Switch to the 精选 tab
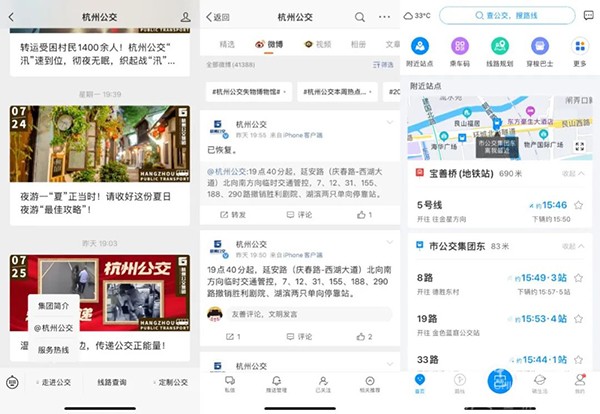Image resolution: width=600 pixels, height=414 pixels. 227,44
